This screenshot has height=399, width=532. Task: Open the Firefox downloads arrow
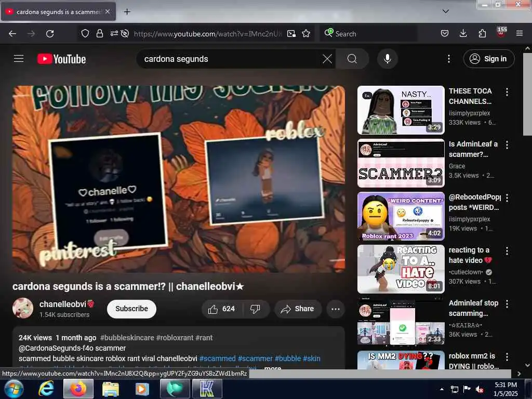(463, 33)
